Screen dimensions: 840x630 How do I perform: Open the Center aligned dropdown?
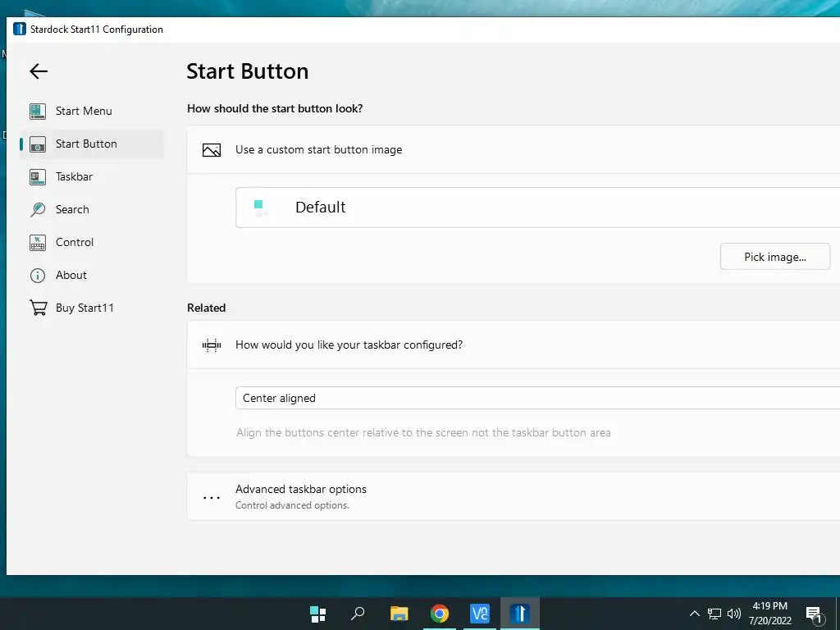pyautogui.click(x=537, y=398)
